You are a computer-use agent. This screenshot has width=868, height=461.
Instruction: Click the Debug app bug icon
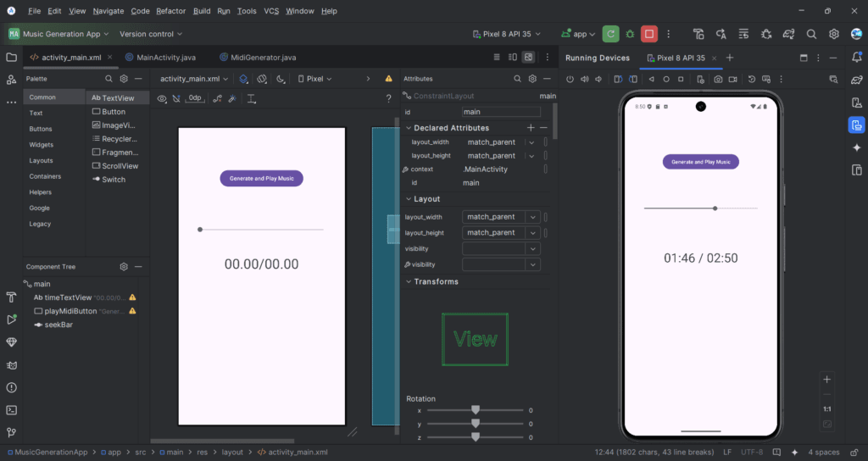tap(630, 34)
